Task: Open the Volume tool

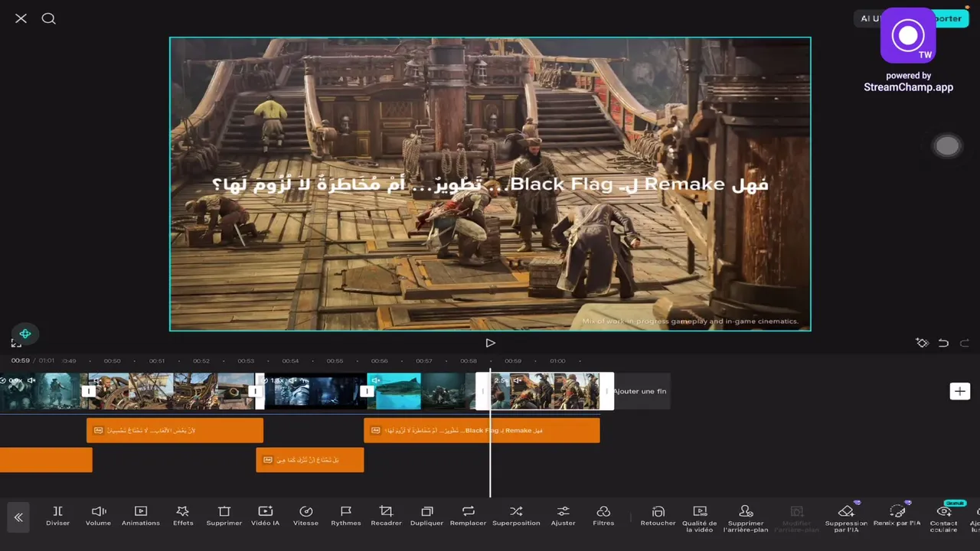Action: pyautogui.click(x=98, y=516)
